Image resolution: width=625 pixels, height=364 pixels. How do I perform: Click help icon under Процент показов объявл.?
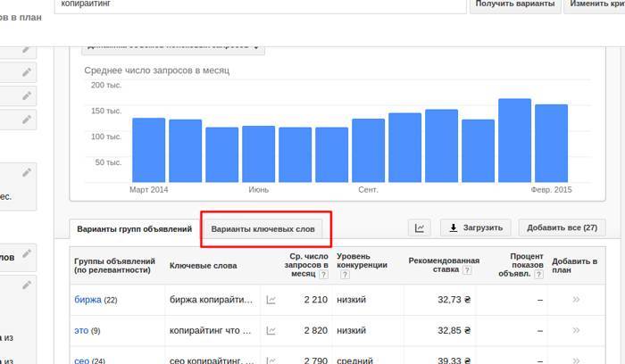click(x=539, y=275)
